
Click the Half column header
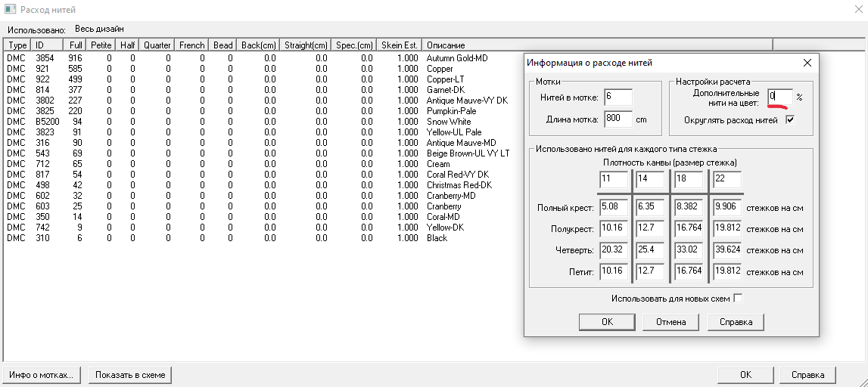[x=127, y=45]
